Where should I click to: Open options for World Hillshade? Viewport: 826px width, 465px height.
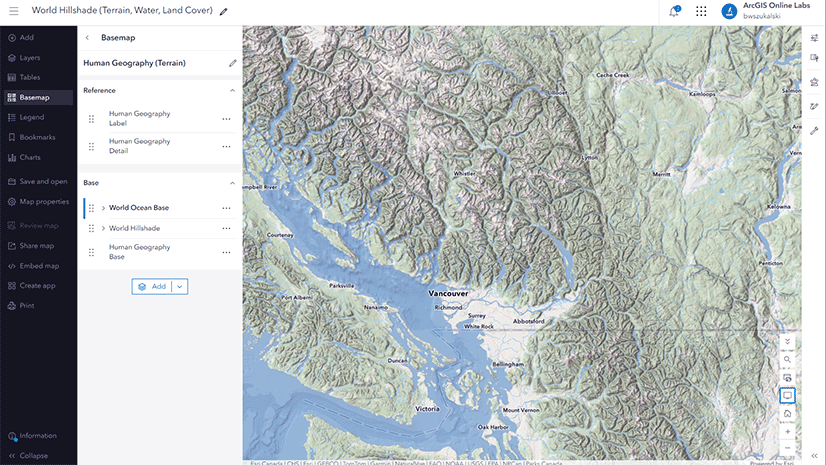(226, 229)
